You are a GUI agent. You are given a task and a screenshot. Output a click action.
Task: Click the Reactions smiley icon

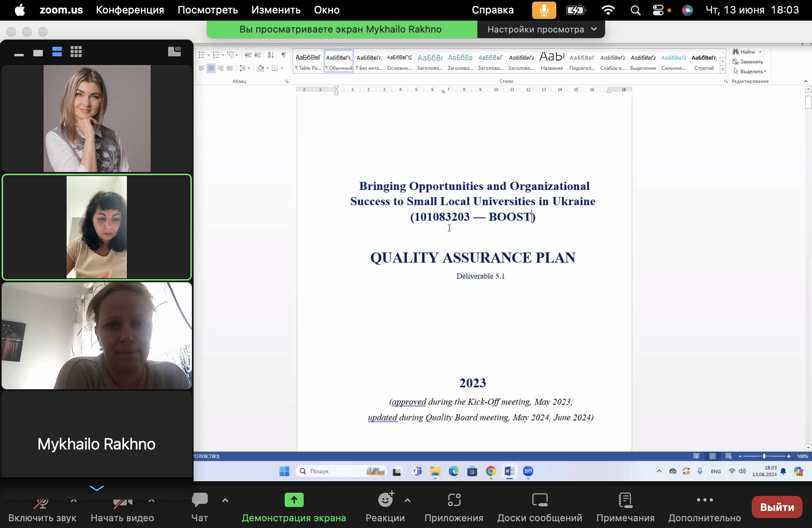[x=385, y=500]
